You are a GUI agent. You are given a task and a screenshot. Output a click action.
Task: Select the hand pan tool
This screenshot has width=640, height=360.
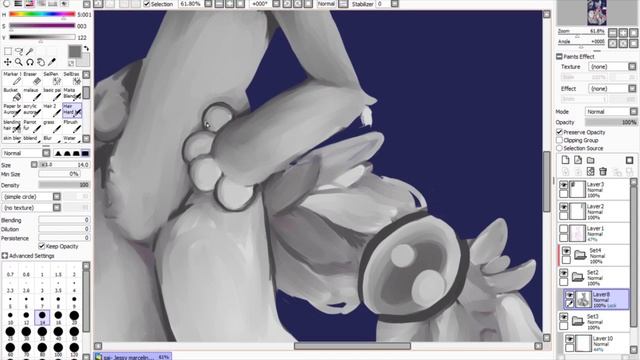[x=41, y=62]
